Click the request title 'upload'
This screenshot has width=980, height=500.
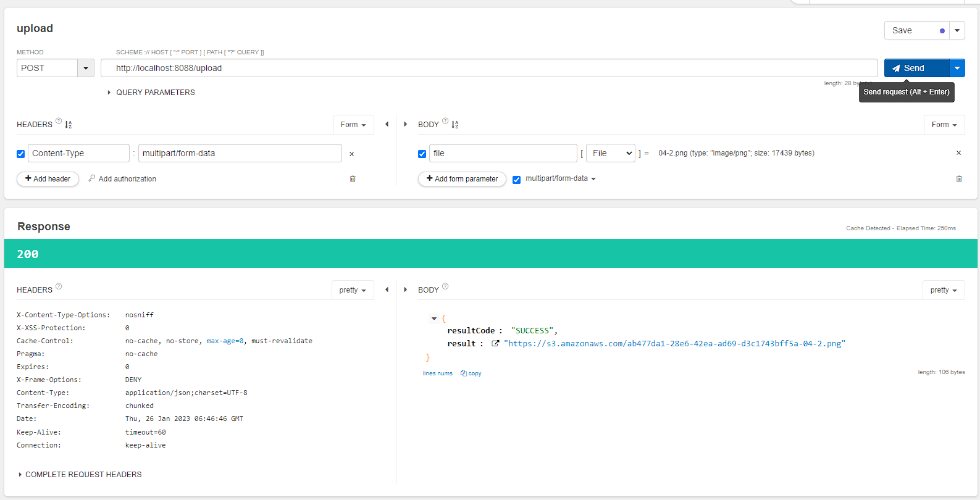(35, 28)
